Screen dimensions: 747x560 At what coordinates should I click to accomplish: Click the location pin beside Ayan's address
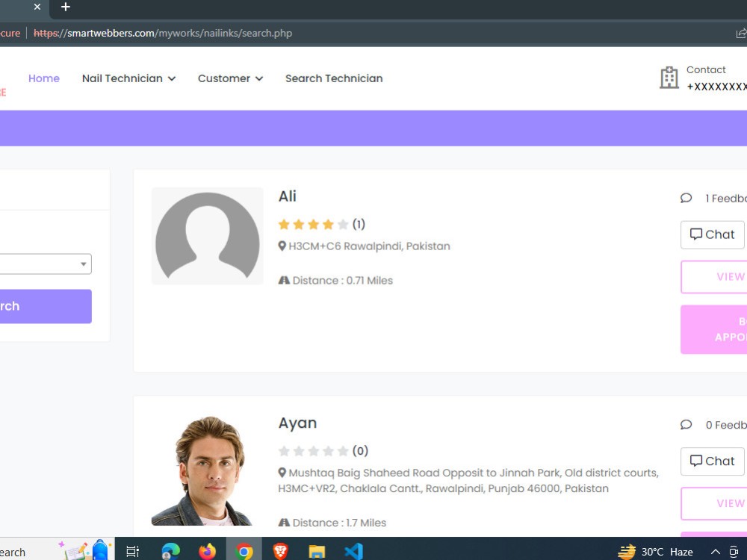[282, 473]
